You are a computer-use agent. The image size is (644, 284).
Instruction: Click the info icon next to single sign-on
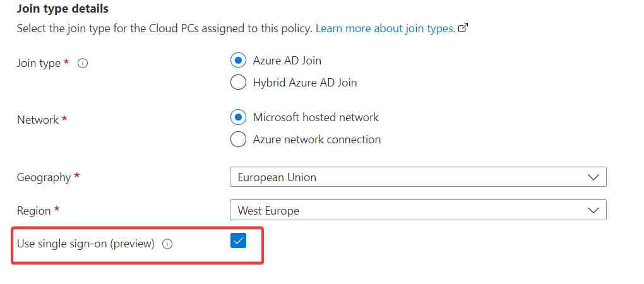(x=167, y=244)
